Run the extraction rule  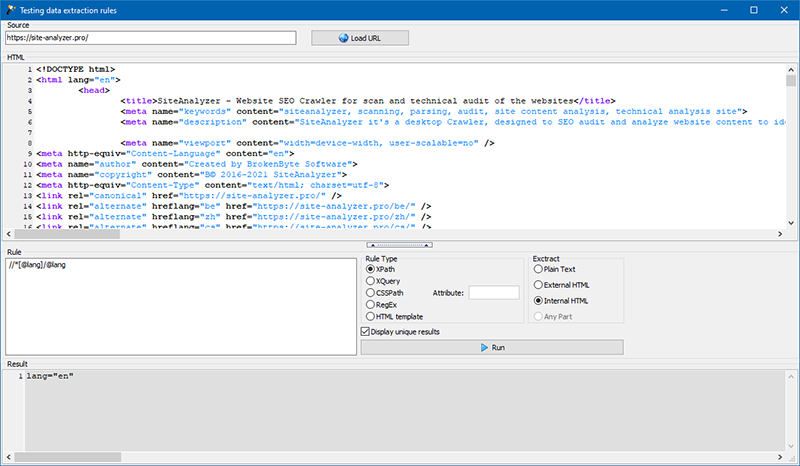492,348
